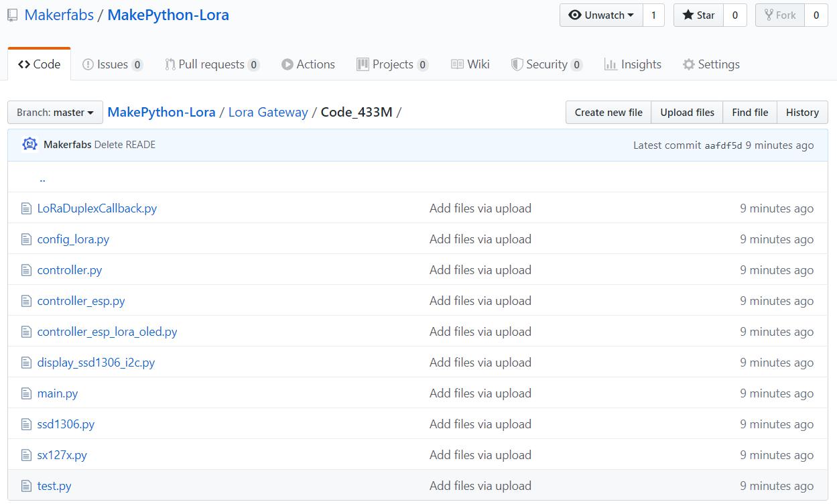Open ssd1306.py file
837x504 pixels.
pos(66,424)
